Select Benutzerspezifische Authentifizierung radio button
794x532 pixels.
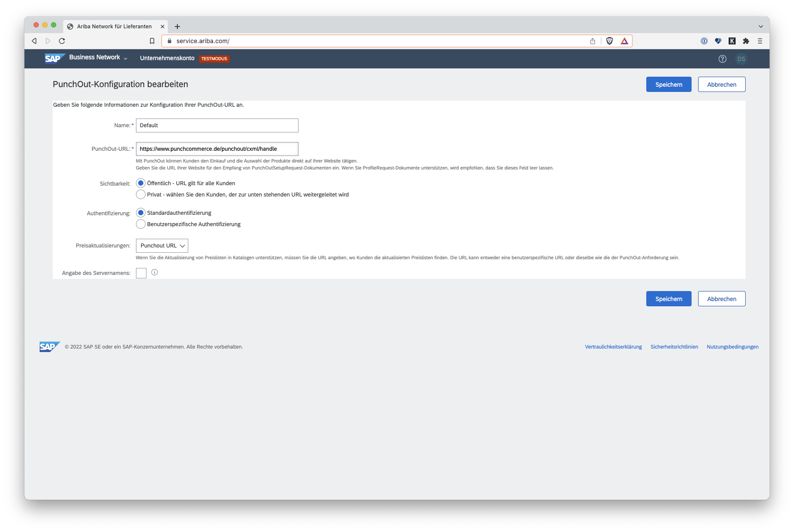(140, 224)
